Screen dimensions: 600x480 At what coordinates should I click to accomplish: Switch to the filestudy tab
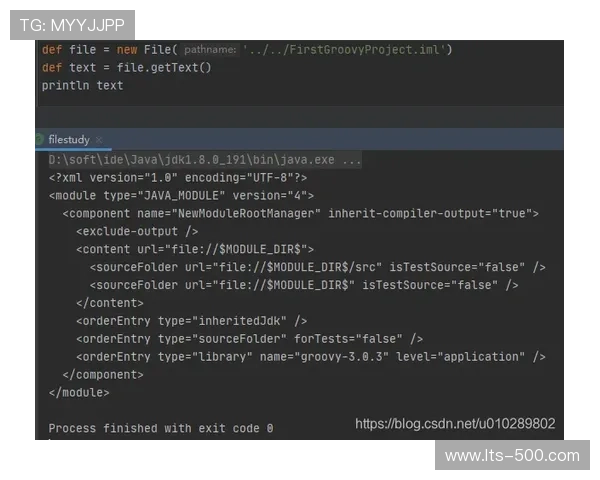(68, 140)
